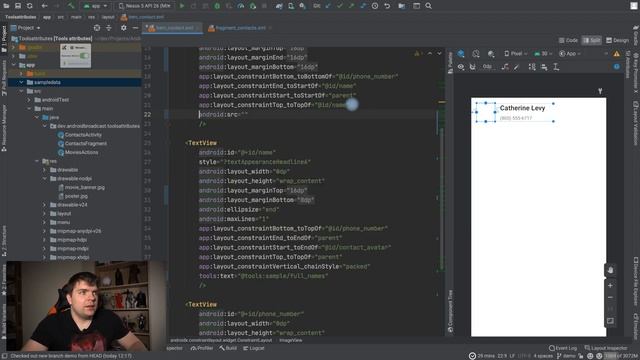Expand the menu folder in project tree
The width and height of the screenshot is (640, 360).
point(44,222)
